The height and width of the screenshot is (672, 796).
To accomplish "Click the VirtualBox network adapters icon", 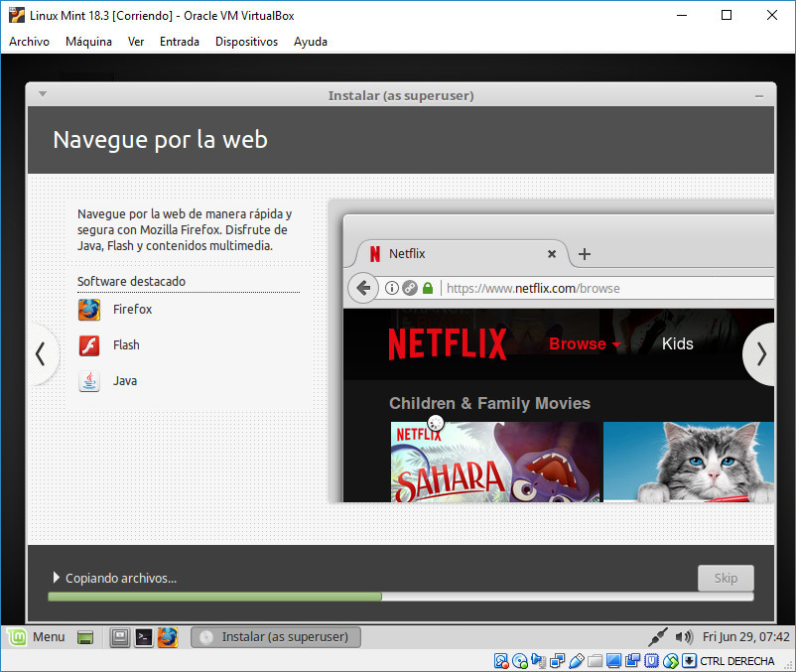I will point(557,661).
